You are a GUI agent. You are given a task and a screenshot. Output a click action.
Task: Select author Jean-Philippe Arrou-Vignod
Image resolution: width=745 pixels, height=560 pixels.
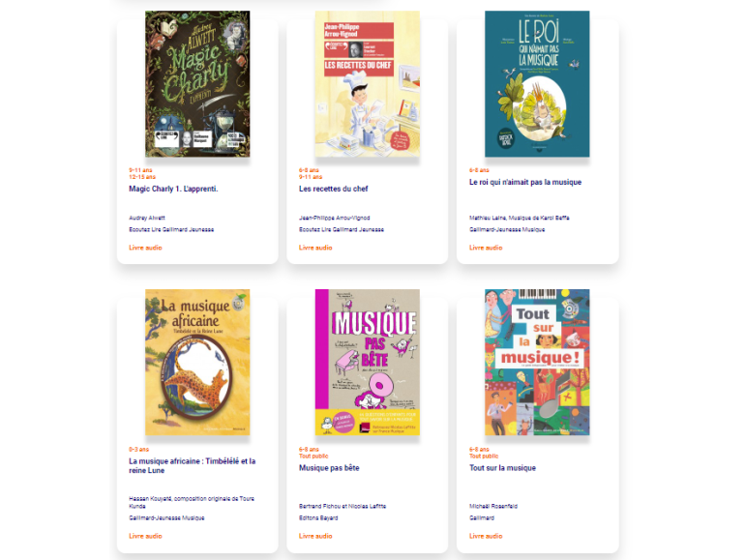[335, 218]
